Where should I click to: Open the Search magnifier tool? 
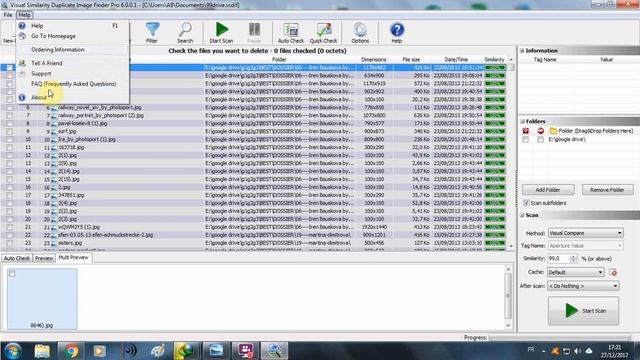pyautogui.click(x=185, y=30)
